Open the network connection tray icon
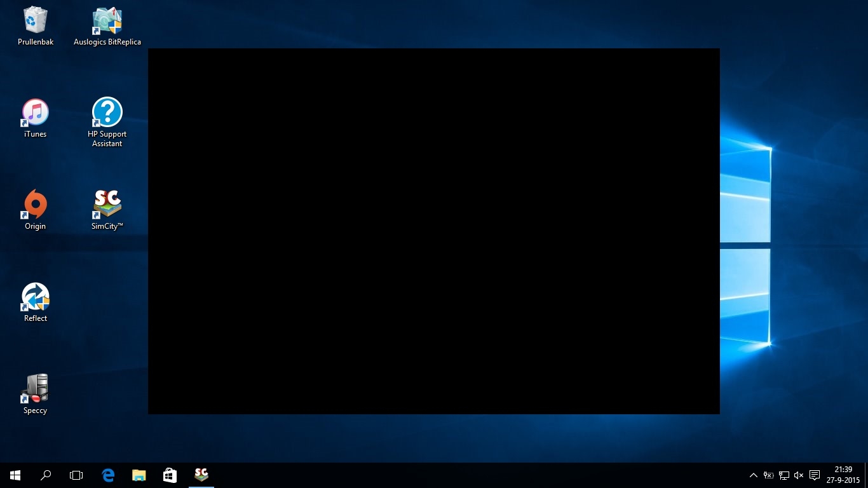This screenshot has width=868, height=488. (x=784, y=475)
